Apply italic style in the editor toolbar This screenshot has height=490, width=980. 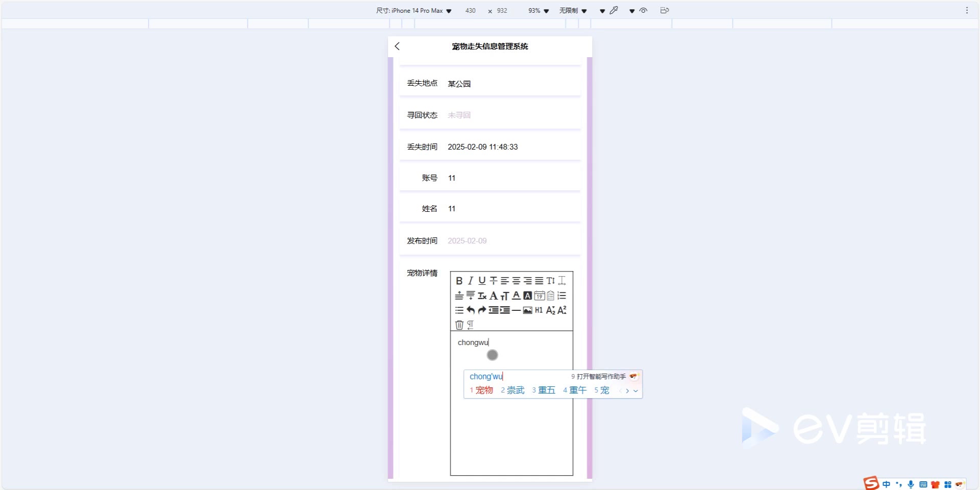[470, 281]
